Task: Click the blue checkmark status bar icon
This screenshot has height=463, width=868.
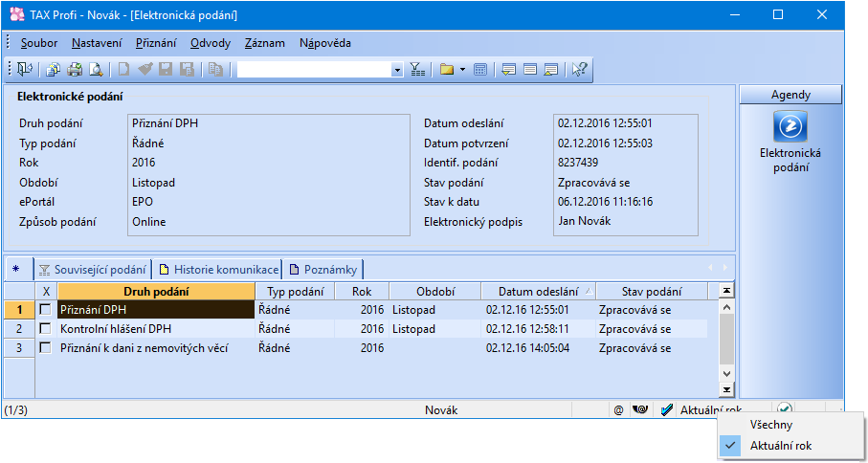Action: pyautogui.click(x=667, y=409)
